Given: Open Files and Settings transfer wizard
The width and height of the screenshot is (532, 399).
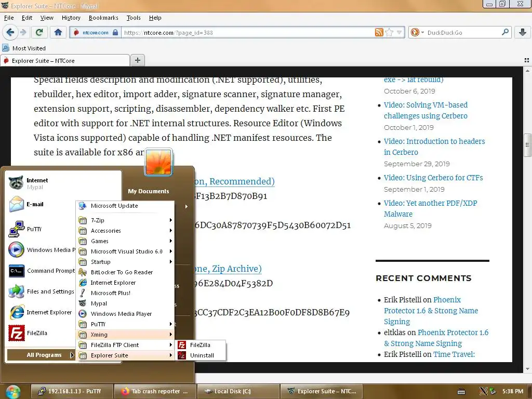Looking at the screenshot, I should pyautogui.click(x=41, y=291).
